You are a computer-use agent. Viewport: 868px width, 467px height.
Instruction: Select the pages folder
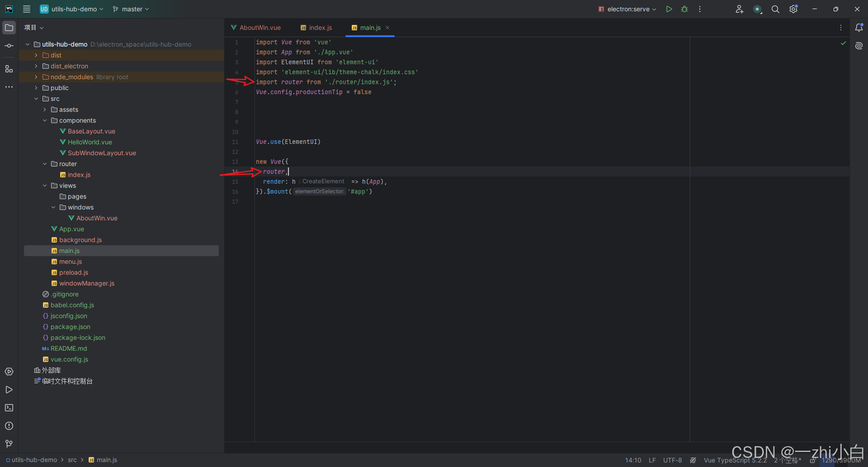pos(77,196)
